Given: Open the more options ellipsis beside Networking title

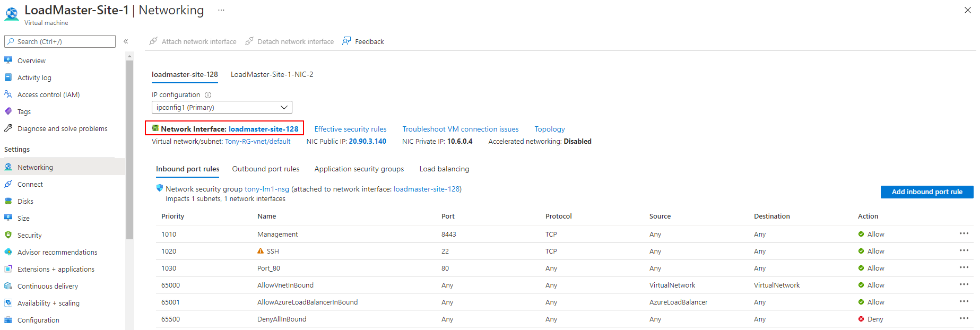Looking at the screenshot, I should [221, 10].
